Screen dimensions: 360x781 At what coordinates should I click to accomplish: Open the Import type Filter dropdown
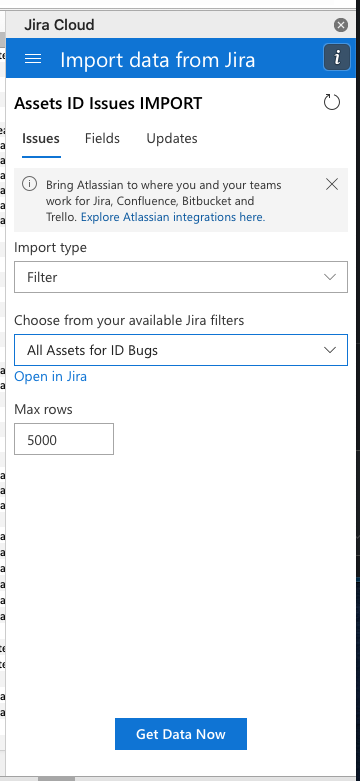point(181,277)
